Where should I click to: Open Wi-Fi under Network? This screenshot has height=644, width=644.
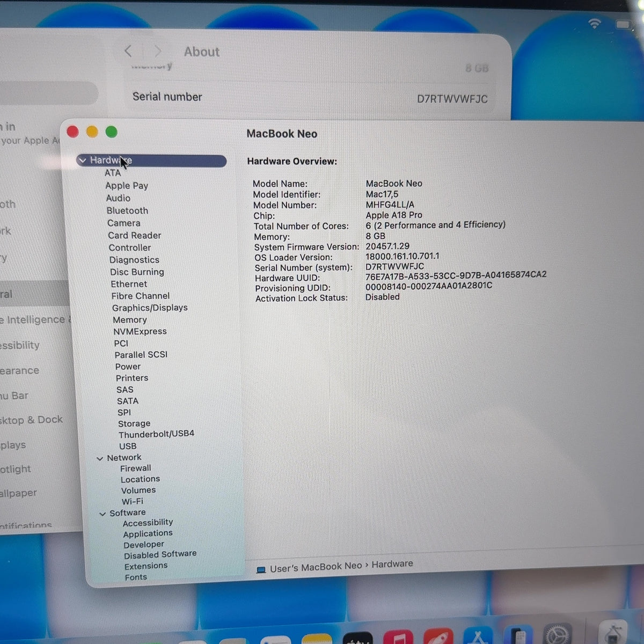tap(132, 502)
